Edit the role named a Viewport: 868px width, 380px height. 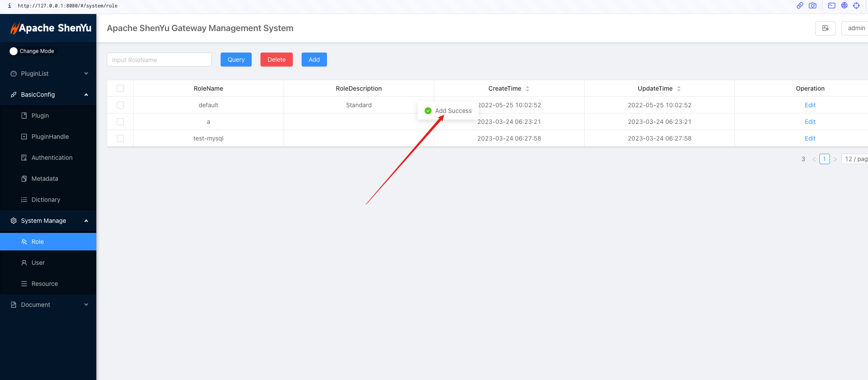(810, 122)
